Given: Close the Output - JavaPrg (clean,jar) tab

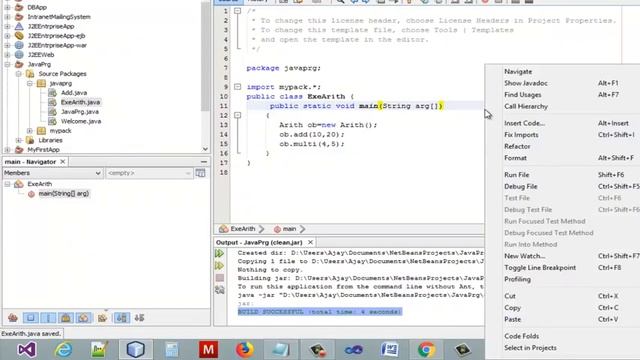Looking at the screenshot, I should (x=311, y=242).
